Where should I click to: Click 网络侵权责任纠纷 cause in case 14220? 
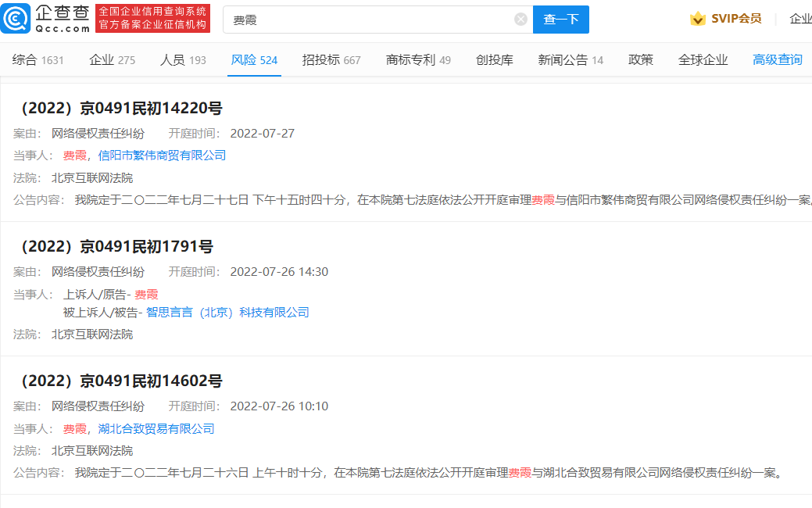click(x=98, y=134)
